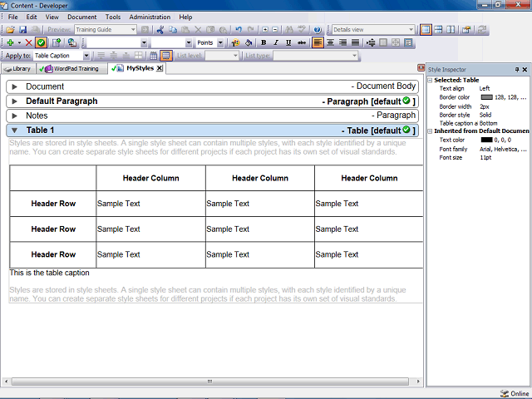
Task: Click the expand plus icon in toolbar
Action: click(x=265, y=30)
